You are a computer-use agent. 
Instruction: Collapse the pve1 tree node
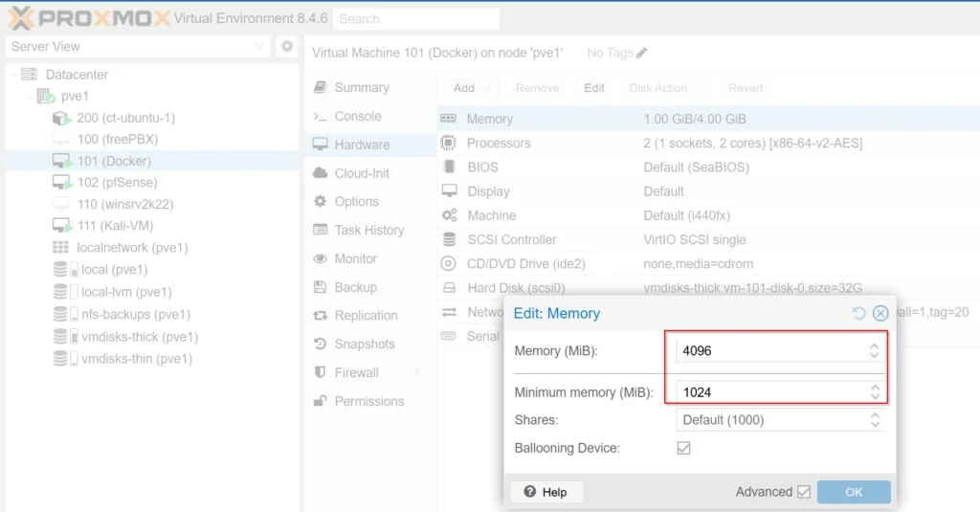30,97
